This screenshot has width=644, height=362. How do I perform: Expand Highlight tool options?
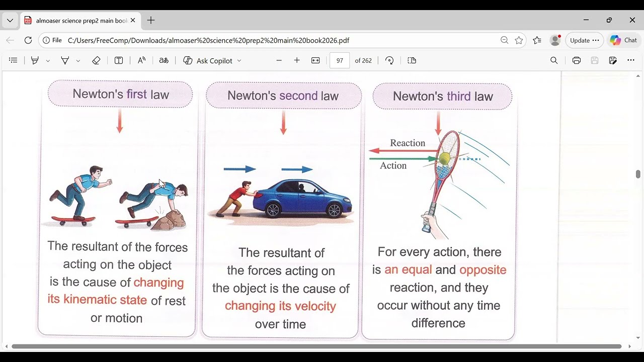[48, 61]
